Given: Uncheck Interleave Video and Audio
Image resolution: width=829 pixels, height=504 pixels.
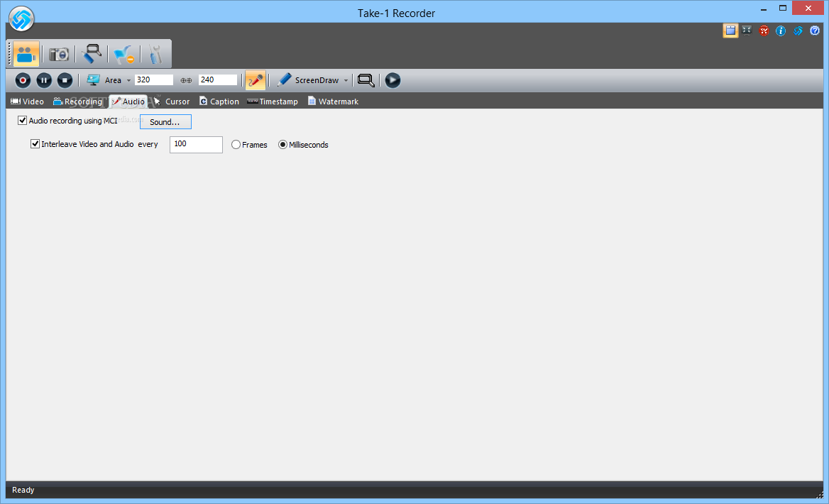Looking at the screenshot, I should tap(35, 144).
